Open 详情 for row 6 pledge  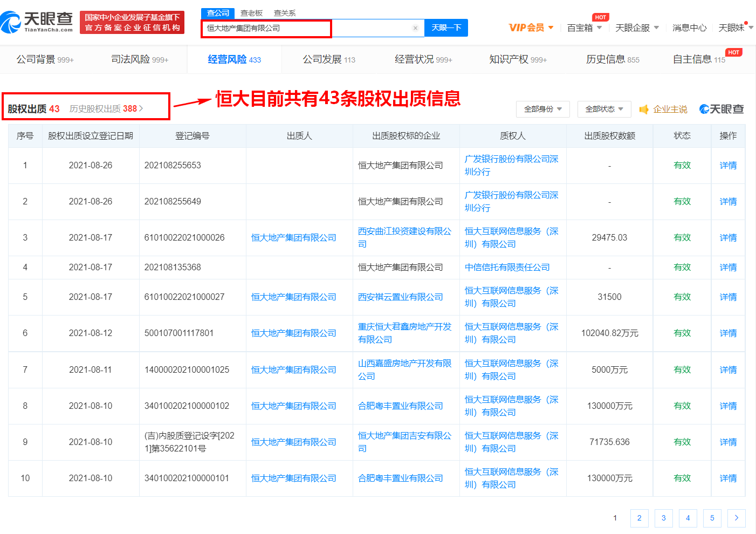pos(728,333)
